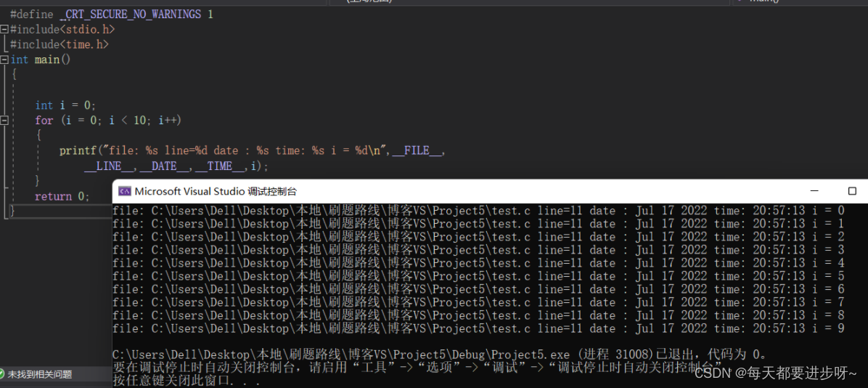Click the console output line ending "i = 6"
This screenshot has height=388, width=868.
478,289
